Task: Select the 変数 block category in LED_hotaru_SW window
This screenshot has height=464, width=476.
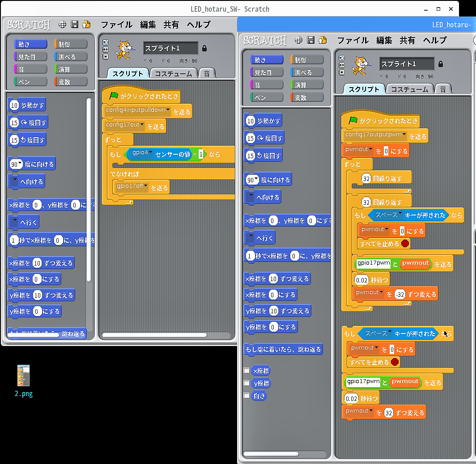Action: point(71,82)
